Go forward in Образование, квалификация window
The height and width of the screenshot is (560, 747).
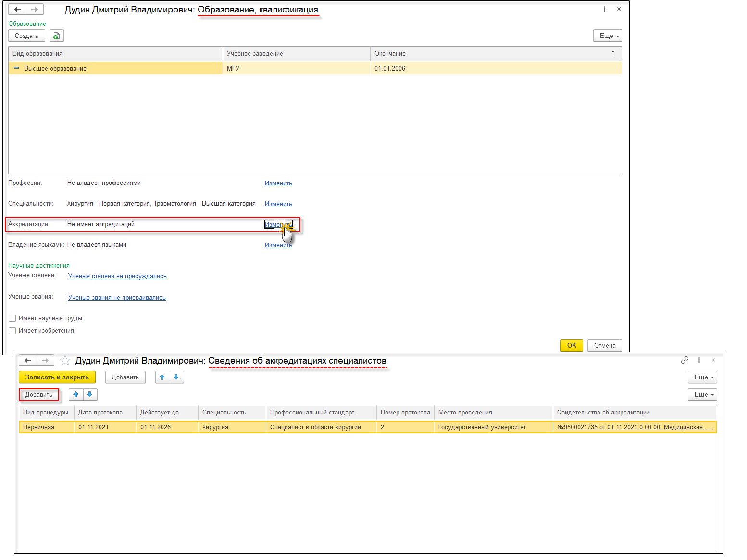pyautogui.click(x=35, y=9)
